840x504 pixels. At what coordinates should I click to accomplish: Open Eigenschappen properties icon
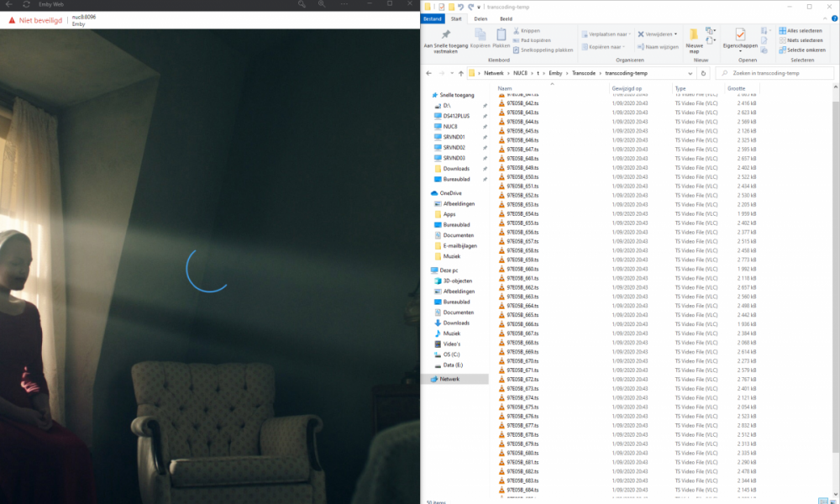(x=740, y=34)
